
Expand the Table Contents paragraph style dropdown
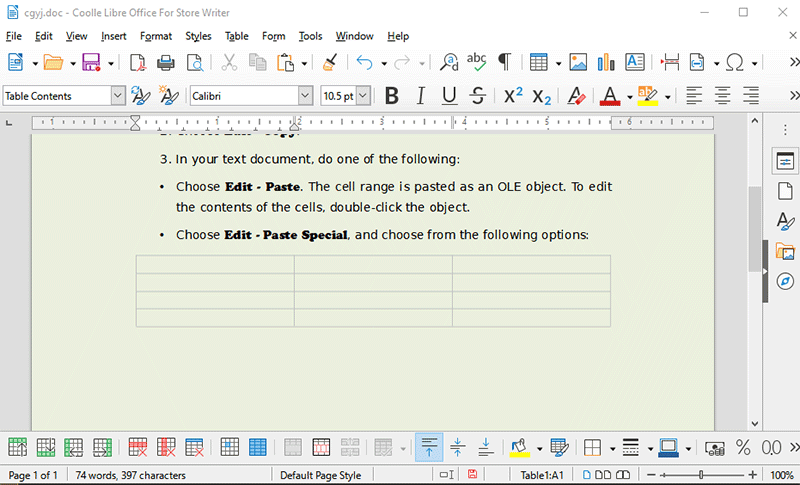click(118, 96)
